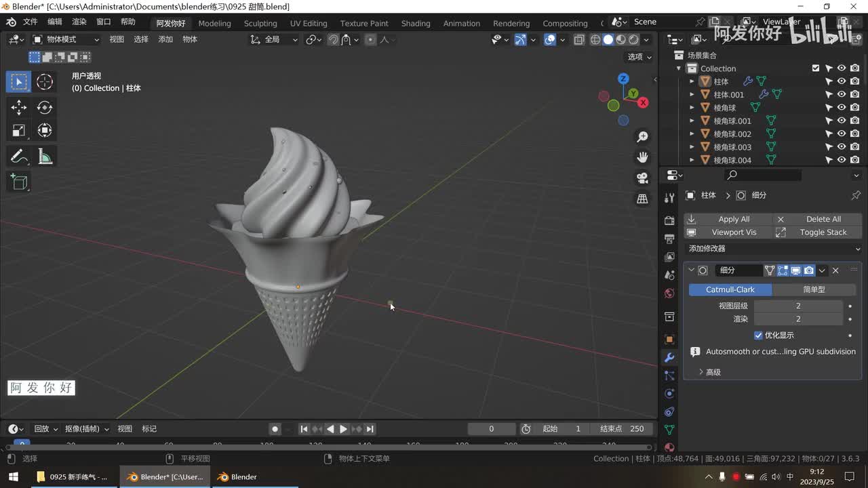Switch to orthographic grid view icon
The image size is (868, 488).
click(642, 199)
